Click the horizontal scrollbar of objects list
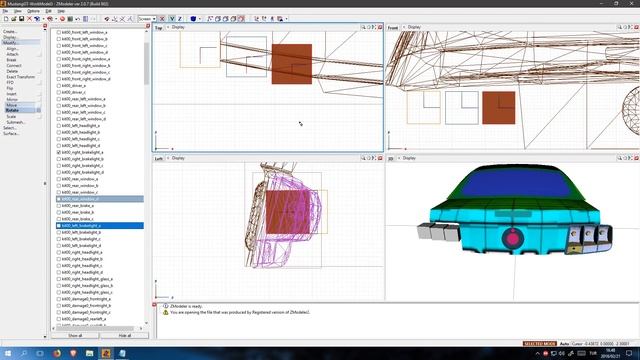 click(x=94, y=328)
